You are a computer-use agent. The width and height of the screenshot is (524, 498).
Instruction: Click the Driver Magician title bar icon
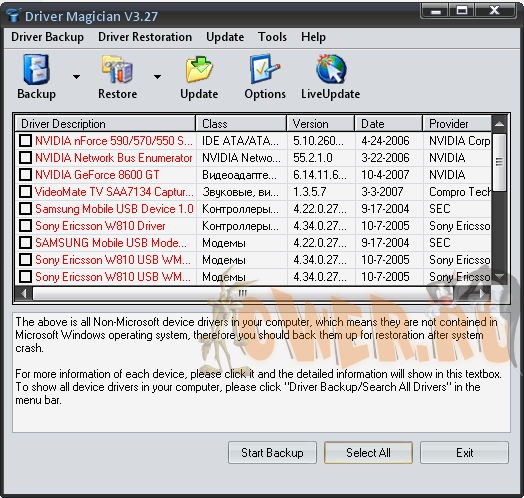click(x=13, y=16)
